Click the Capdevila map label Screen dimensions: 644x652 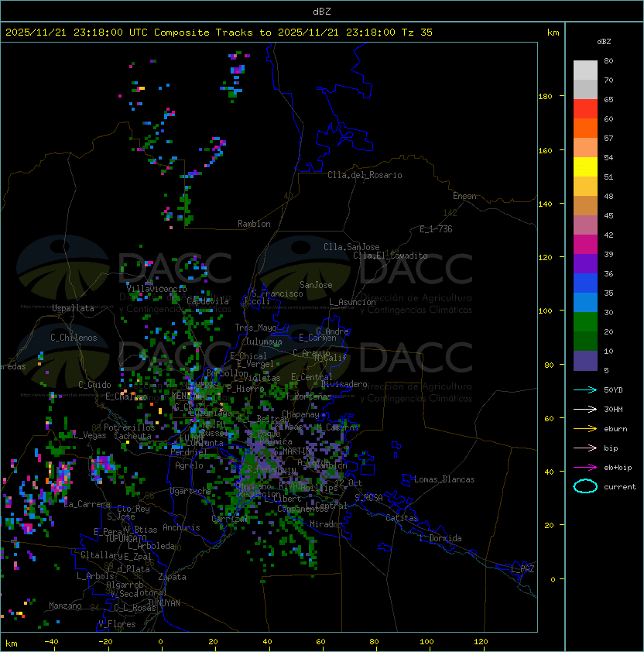pos(207,301)
